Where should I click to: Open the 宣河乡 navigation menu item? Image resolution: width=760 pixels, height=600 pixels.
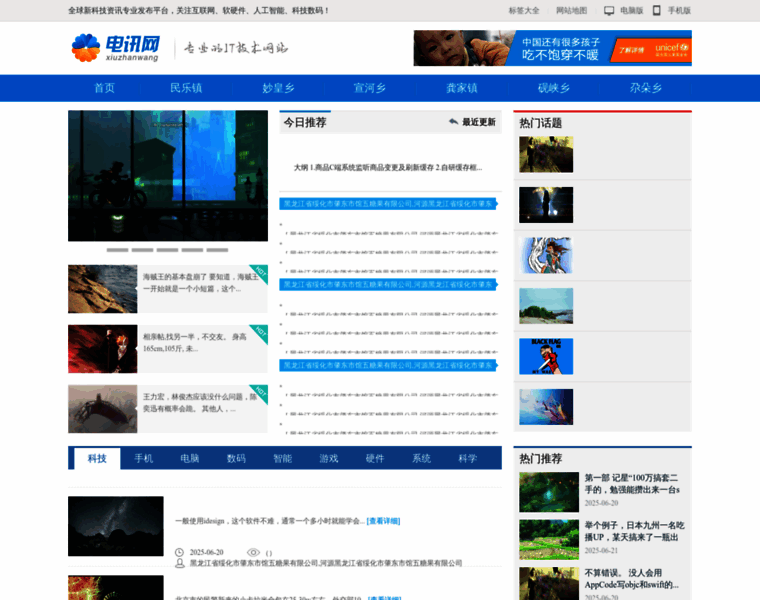click(x=369, y=88)
